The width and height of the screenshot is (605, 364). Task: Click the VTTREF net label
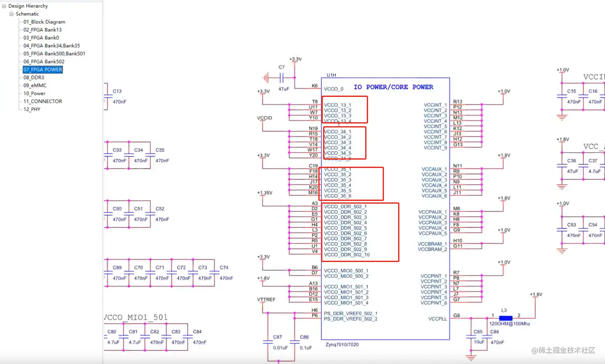tap(266, 300)
